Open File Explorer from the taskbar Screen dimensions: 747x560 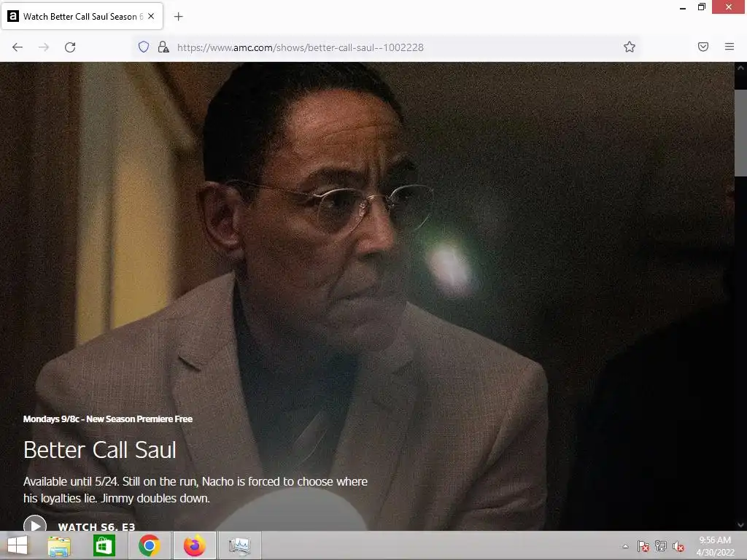click(59, 545)
